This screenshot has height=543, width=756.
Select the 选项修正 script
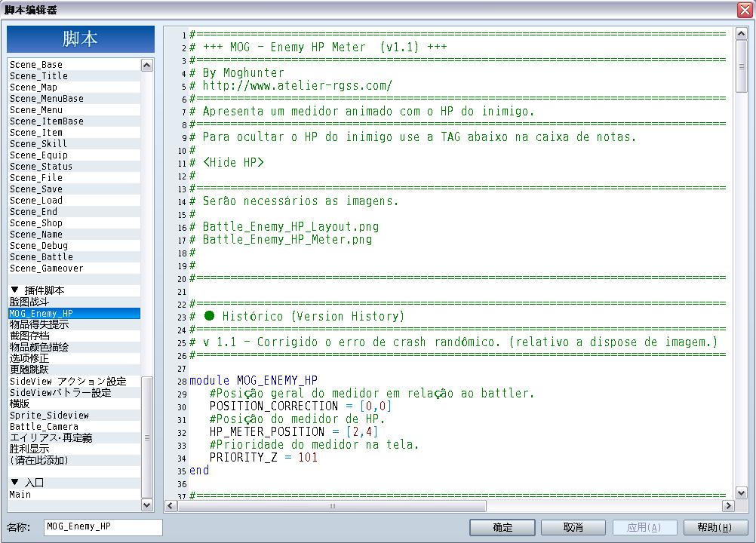pyautogui.click(x=74, y=358)
